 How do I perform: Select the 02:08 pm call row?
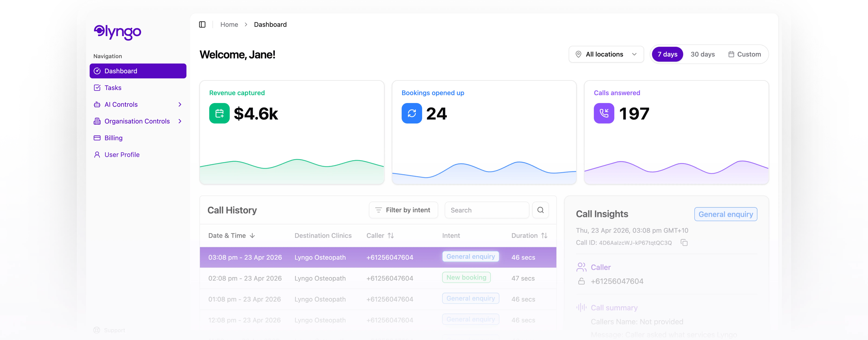(x=378, y=278)
